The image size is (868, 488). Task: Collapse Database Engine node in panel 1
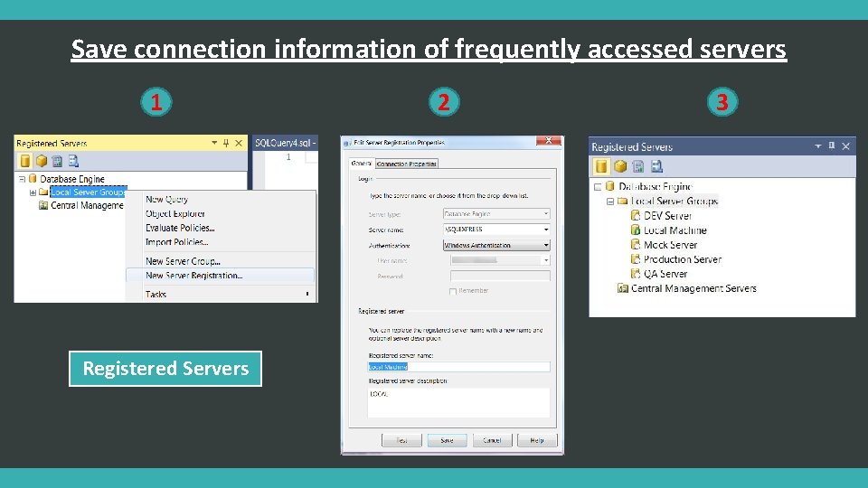click(22, 179)
